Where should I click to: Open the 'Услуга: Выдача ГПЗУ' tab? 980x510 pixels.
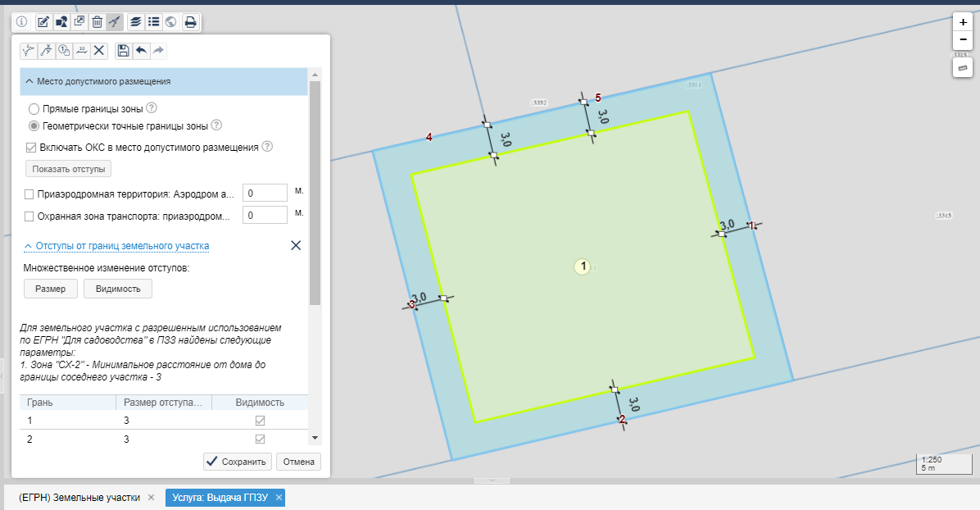[219, 498]
